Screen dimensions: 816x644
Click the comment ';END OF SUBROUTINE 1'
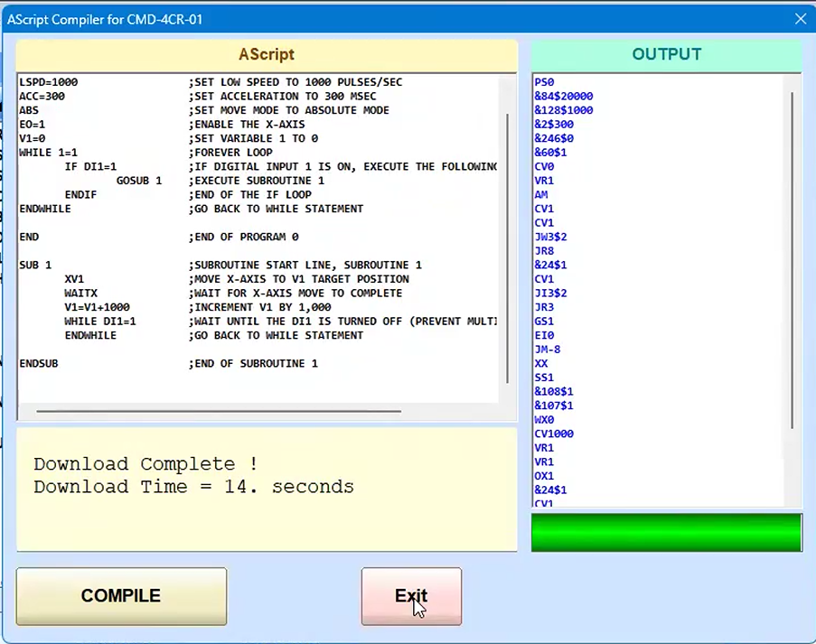click(x=253, y=363)
